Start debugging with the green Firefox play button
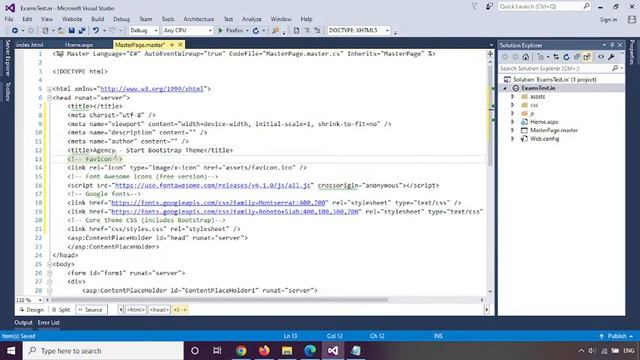This screenshot has width=640, height=360. 231,31
